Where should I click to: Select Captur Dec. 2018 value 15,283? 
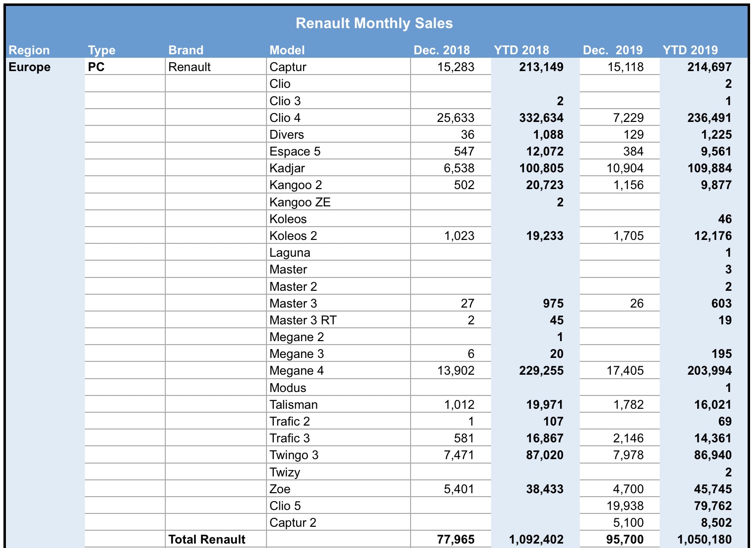tap(455, 67)
